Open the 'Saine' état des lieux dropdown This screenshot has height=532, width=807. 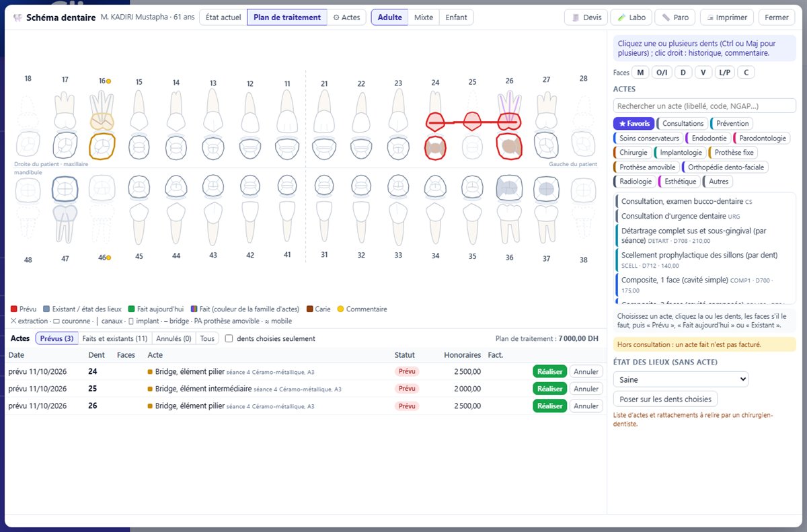pos(681,379)
